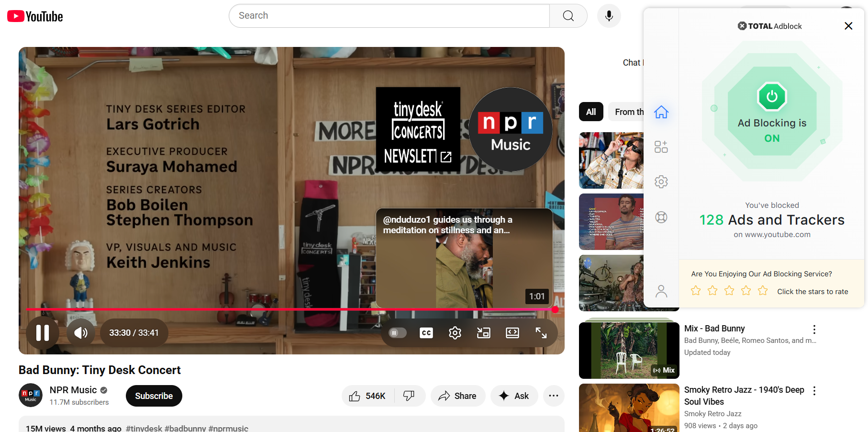Toggle closed captions (CC)

point(426,332)
